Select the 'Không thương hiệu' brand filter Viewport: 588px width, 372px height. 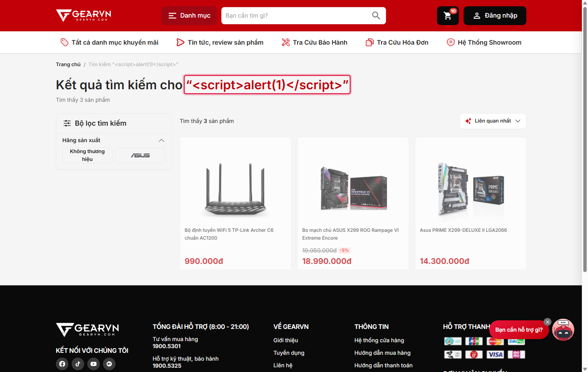87,155
